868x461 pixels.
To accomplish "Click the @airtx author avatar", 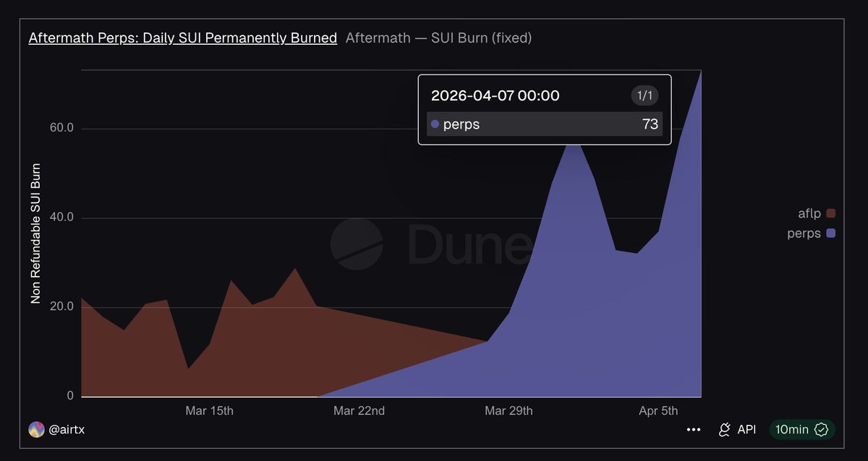I will pos(36,430).
